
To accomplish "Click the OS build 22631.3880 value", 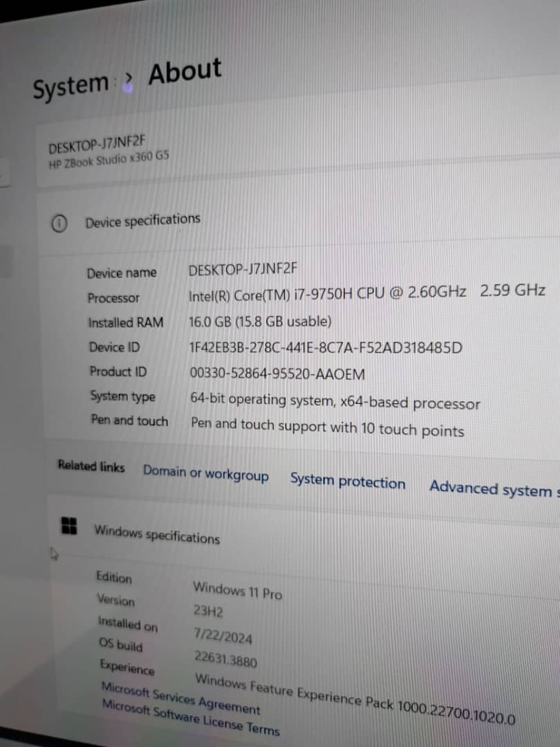I will 225,659.
